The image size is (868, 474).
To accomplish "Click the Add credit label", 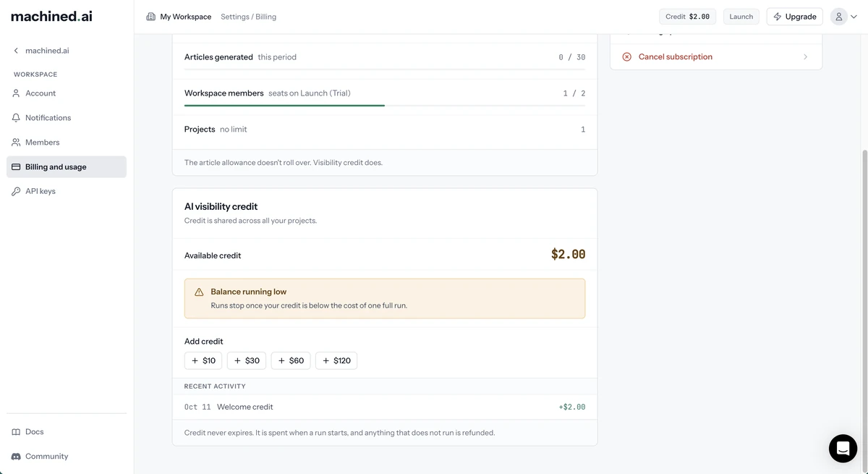I will pyautogui.click(x=204, y=342).
